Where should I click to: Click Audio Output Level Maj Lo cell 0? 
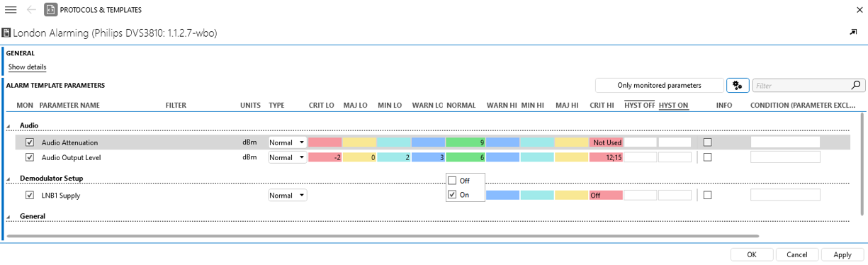click(x=359, y=157)
